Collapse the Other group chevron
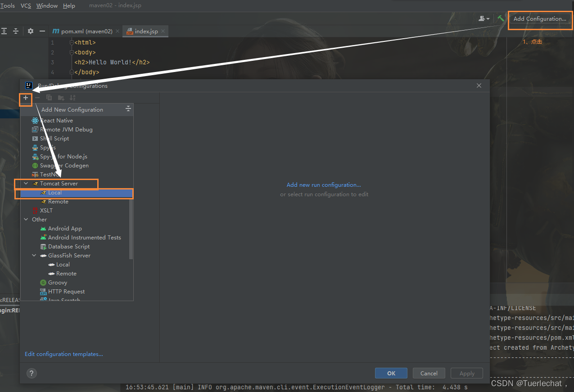The height and width of the screenshot is (392, 574). pos(26,220)
